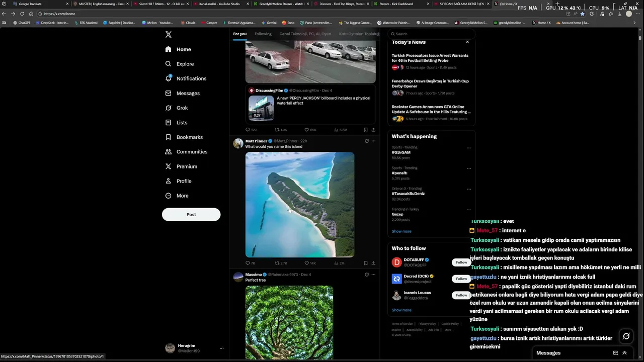Reload the page via browser refresh
Image resolution: width=644 pixels, height=362 pixels.
point(22,14)
